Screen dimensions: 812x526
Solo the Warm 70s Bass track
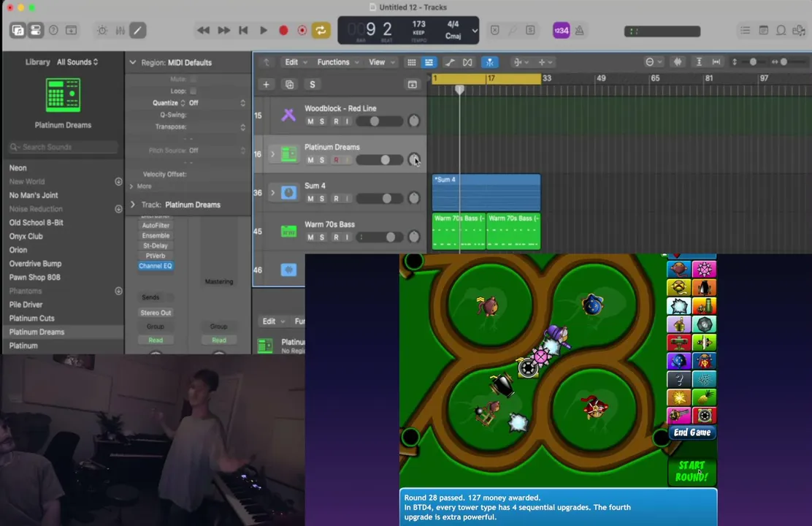pos(322,237)
